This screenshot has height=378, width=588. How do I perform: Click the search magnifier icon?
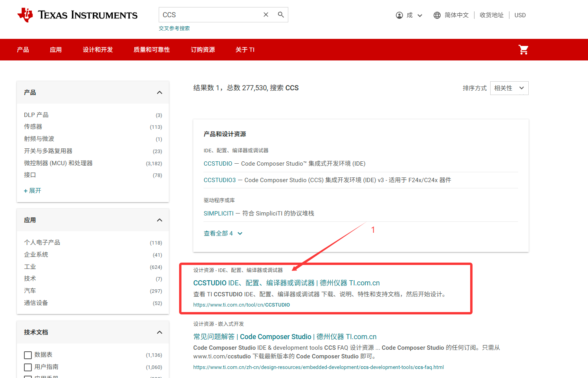(281, 15)
